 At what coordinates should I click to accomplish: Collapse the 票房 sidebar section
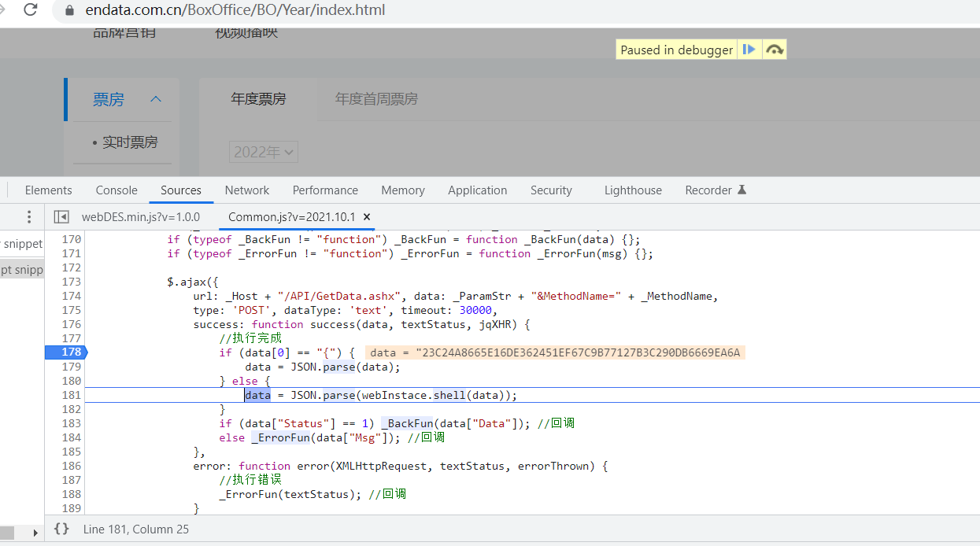155,99
